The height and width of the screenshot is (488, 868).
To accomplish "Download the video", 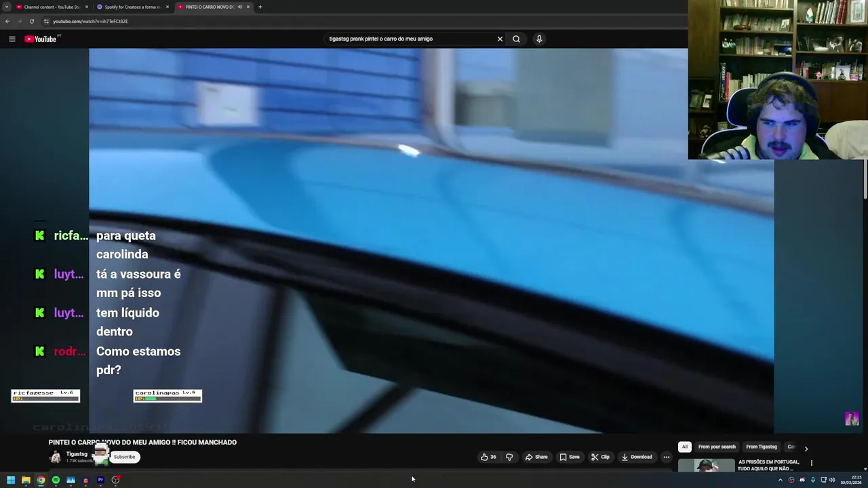I will pyautogui.click(x=637, y=457).
